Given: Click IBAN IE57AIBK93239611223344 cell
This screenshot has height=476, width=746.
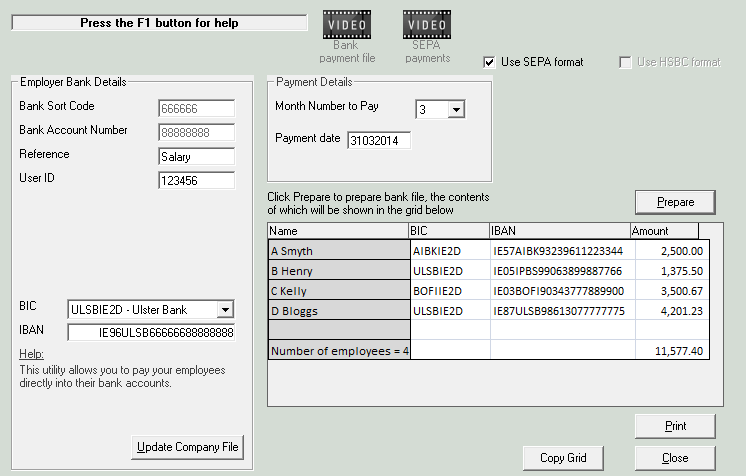Looking at the screenshot, I should tap(563, 251).
